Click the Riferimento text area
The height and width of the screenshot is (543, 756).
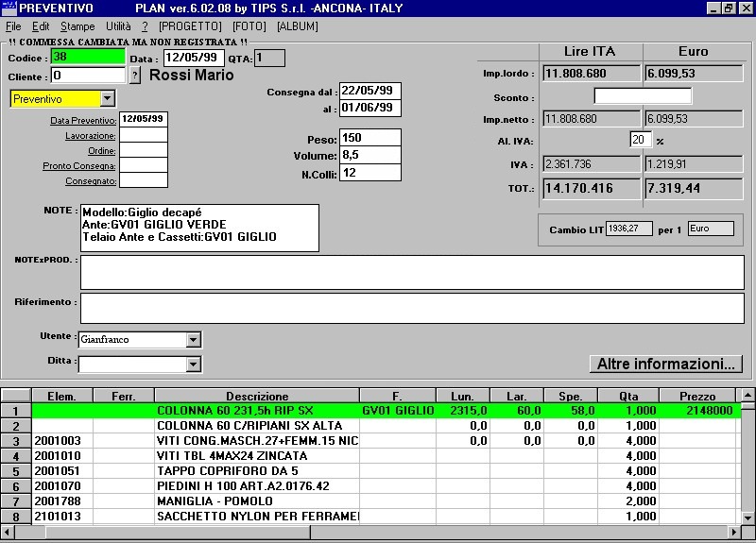pos(412,309)
